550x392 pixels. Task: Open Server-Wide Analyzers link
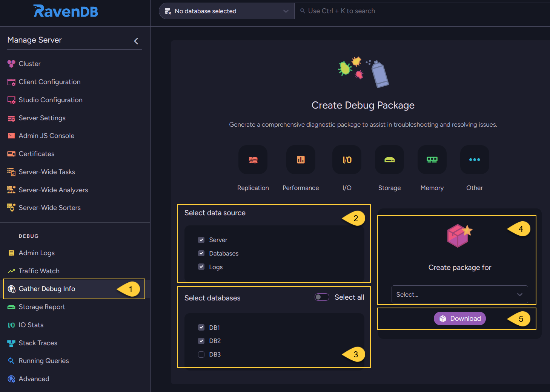tap(53, 190)
